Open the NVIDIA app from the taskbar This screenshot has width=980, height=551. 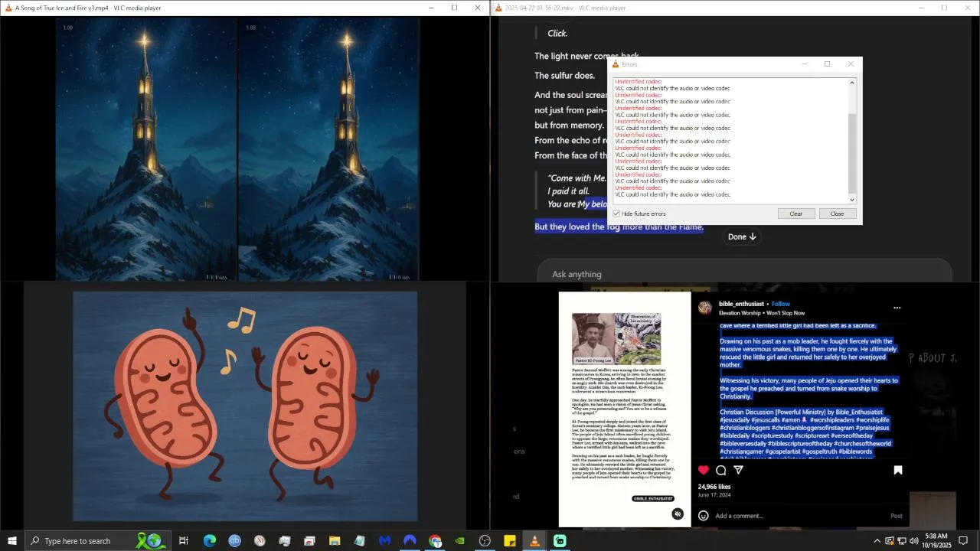point(459,541)
